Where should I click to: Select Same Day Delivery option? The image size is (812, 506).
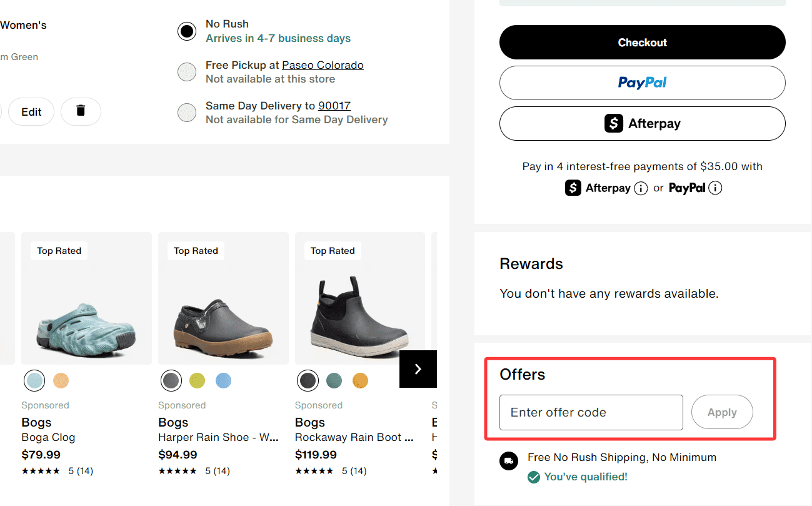coord(187,113)
